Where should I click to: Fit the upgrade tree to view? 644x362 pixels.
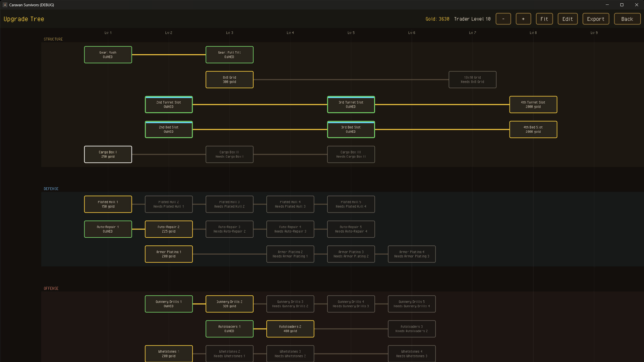coord(544,19)
